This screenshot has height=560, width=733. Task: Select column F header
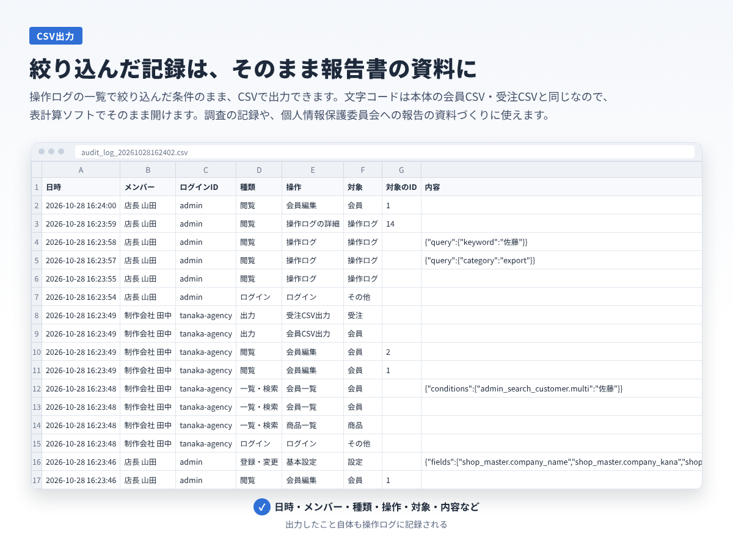tap(363, 170)
